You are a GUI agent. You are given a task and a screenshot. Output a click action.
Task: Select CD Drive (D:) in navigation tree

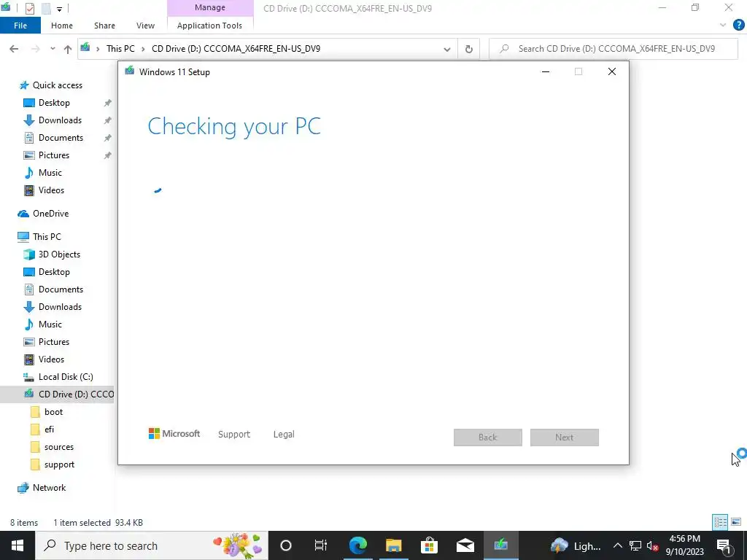click(x=57, y=394)
